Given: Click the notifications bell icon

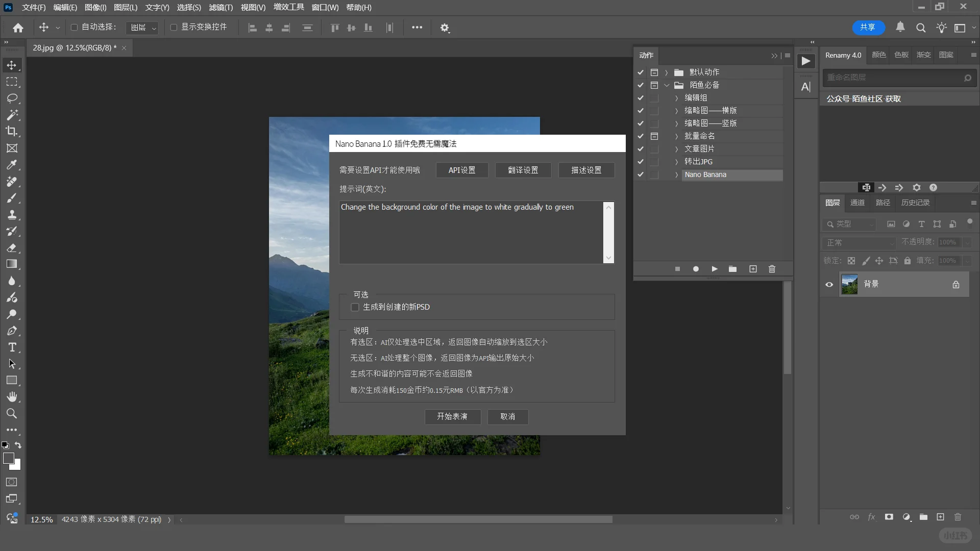Looking at the screenshot, I should (x=900, y=28).
